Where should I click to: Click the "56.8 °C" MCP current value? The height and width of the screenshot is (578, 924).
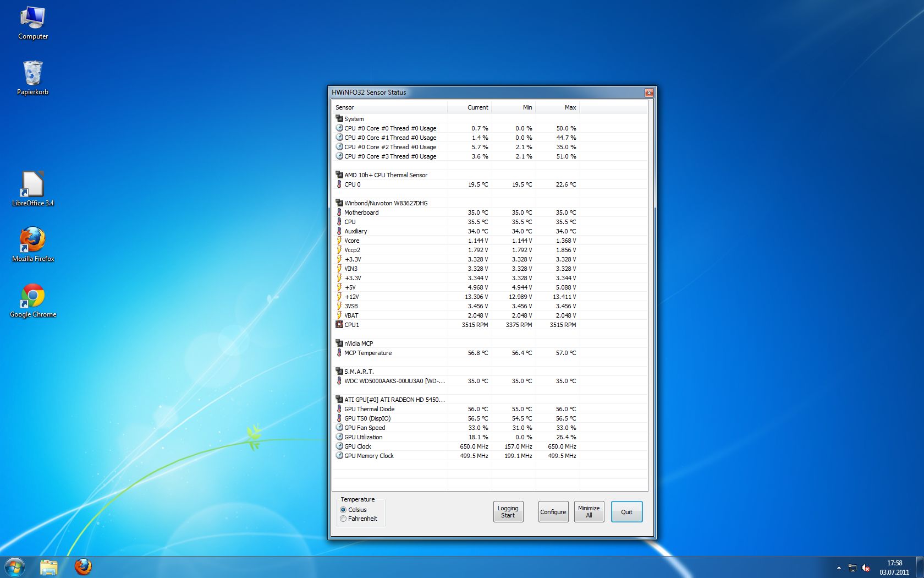(x=478, y=353)
